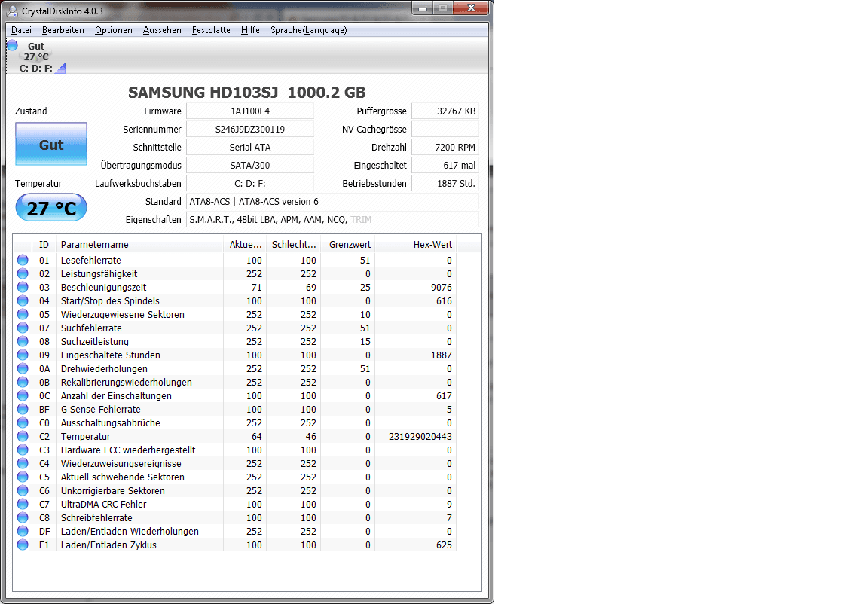Click the status icon for Suchfehlerrate

[x=23, y=328]
